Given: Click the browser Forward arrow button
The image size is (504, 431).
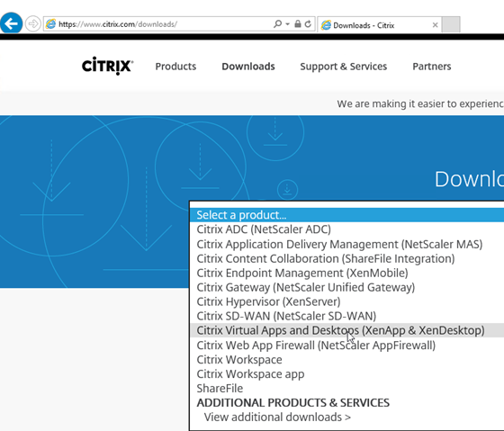Looking at the screenshot, I should [x=32, y=23].
